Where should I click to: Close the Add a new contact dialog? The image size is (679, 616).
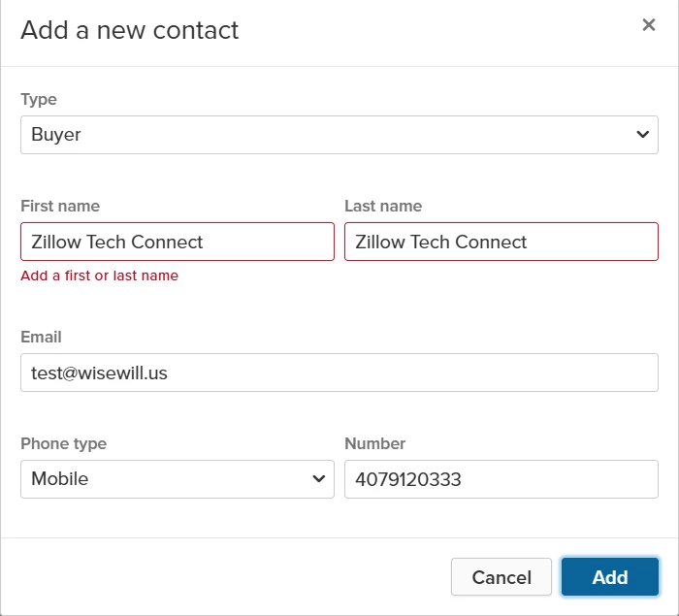(648, 24)
